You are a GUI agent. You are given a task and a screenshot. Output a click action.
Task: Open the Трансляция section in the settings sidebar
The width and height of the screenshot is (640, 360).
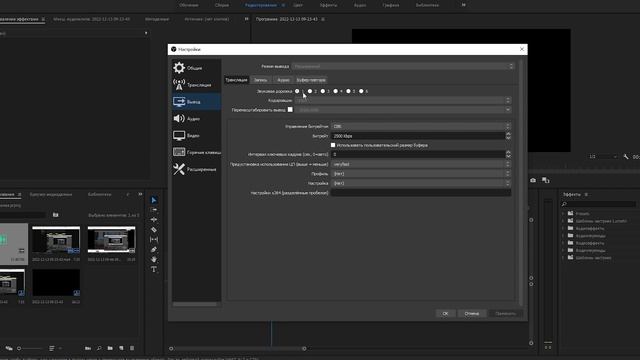click(196, 84)
